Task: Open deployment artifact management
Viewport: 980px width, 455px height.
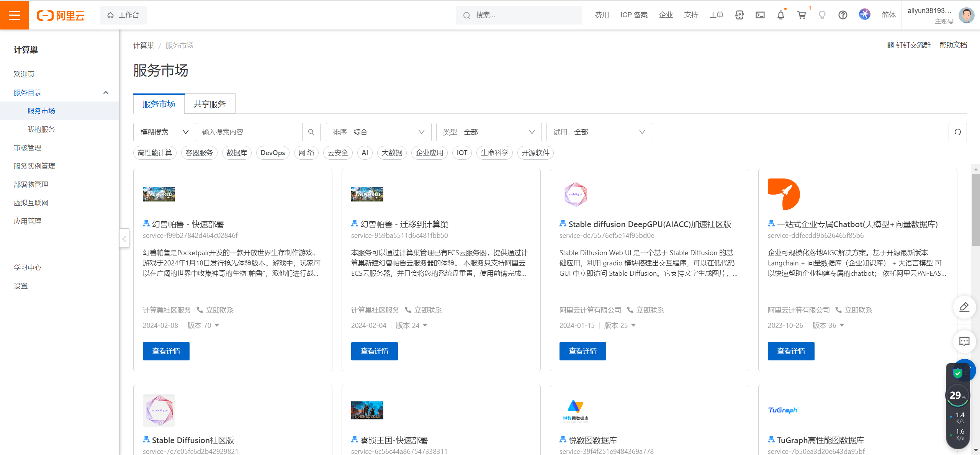Action: 31,185
